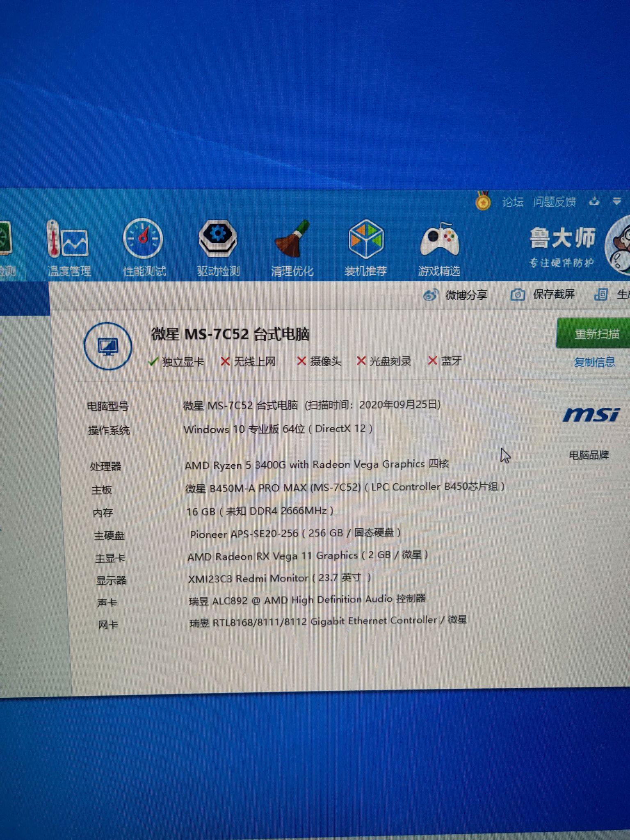Select the 16 GB DDR4 2666MHz memory text

[x=260, y=511]
